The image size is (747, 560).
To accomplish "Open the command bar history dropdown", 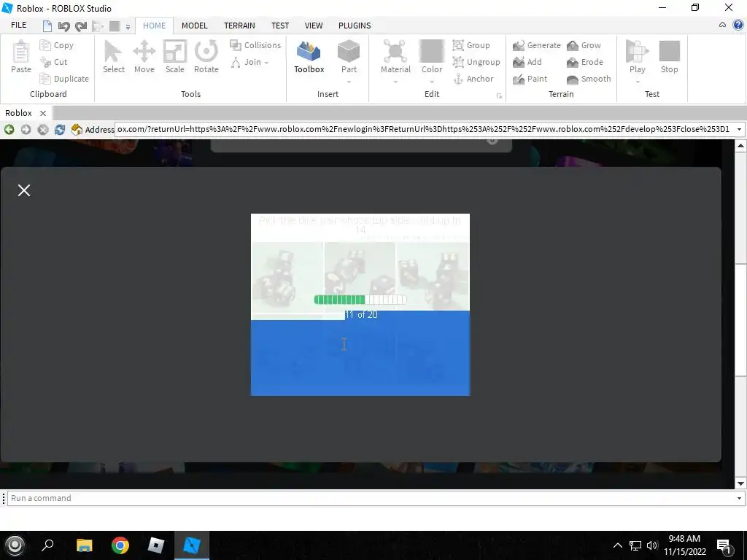I will point(739,498).
